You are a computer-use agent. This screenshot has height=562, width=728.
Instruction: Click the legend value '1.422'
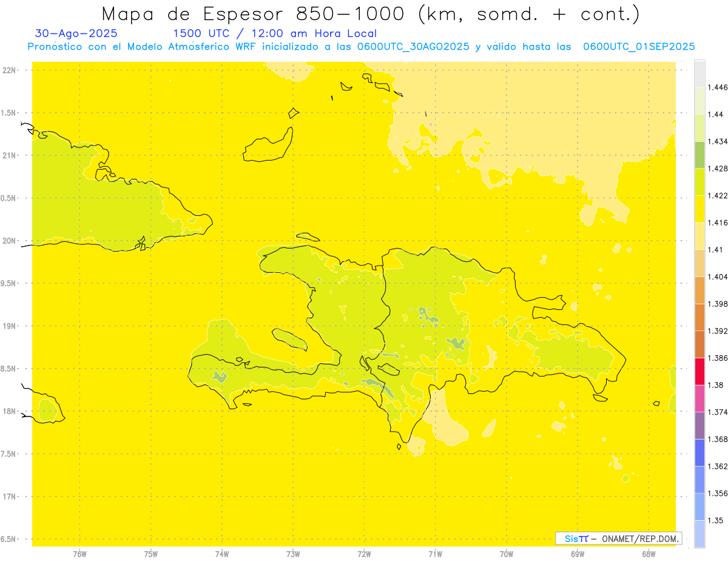718,195
